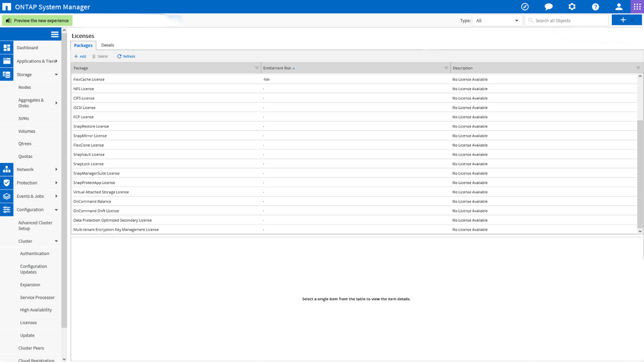Open the help question mark icon

[595, 6]
